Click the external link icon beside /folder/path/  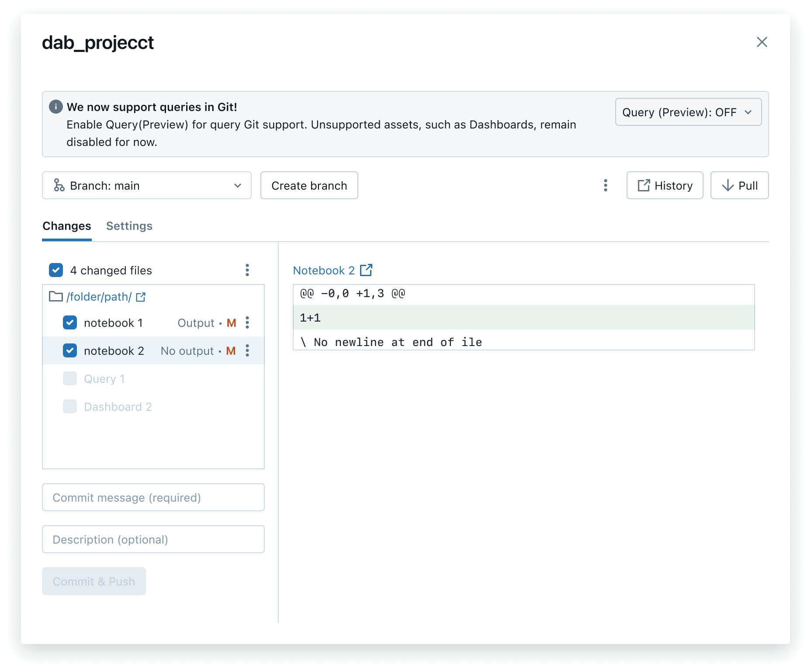coord(141,297)
